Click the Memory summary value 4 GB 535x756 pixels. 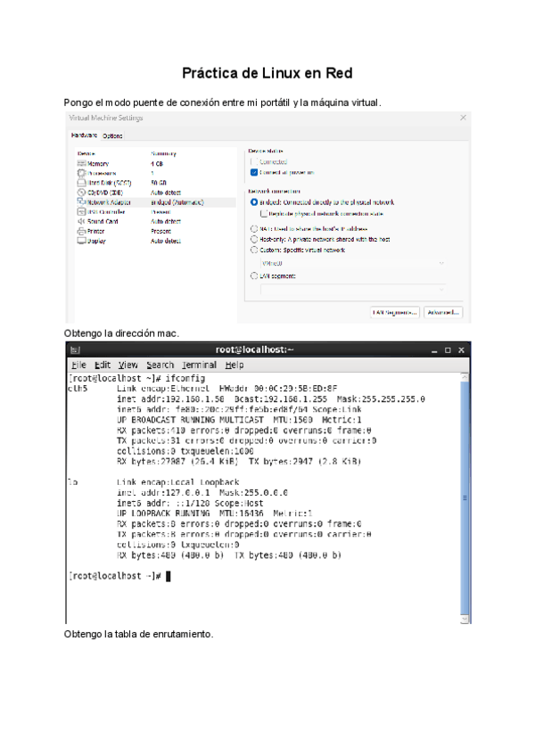click(x=157, y=164)
